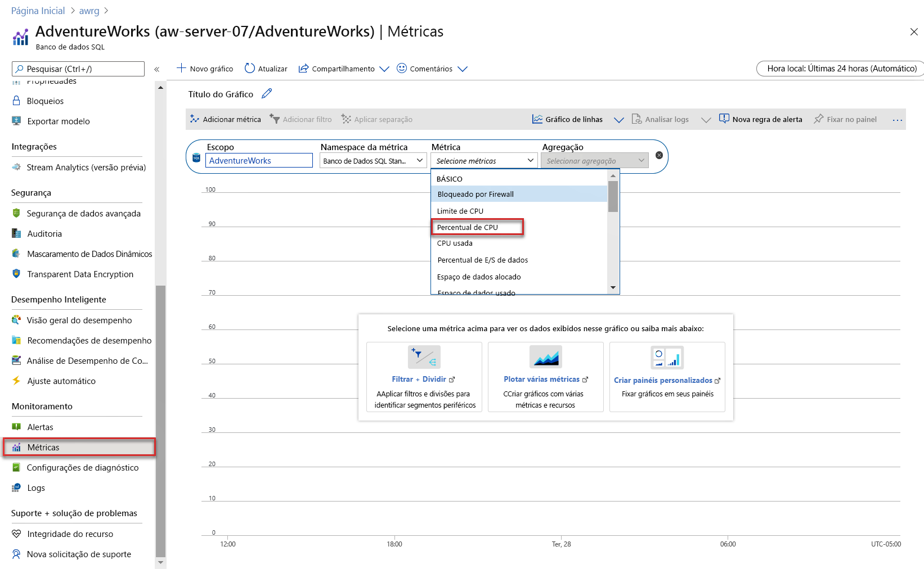
Task: Click the sidebar scrollbar down arrow
Action: (x=161, y=562)
